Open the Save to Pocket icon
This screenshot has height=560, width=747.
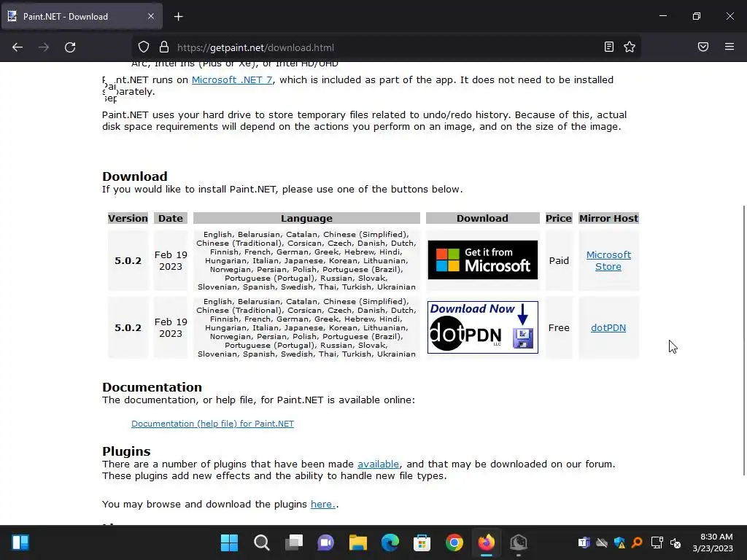[x=703, y=47]
